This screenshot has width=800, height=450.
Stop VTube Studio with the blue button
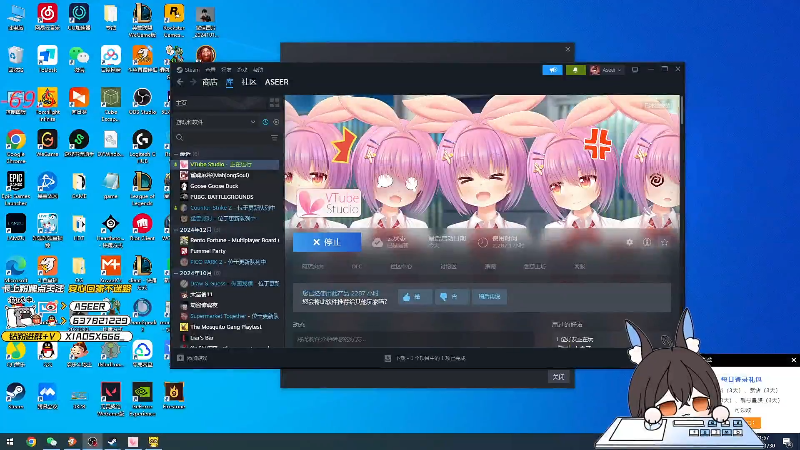(x=327, y=242)
